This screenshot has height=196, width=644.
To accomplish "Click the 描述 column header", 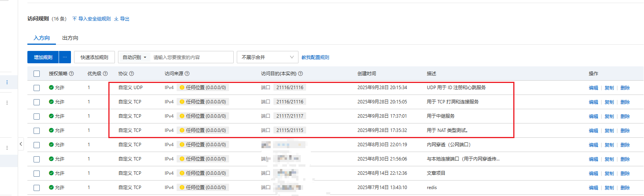I will coord(432,74).
